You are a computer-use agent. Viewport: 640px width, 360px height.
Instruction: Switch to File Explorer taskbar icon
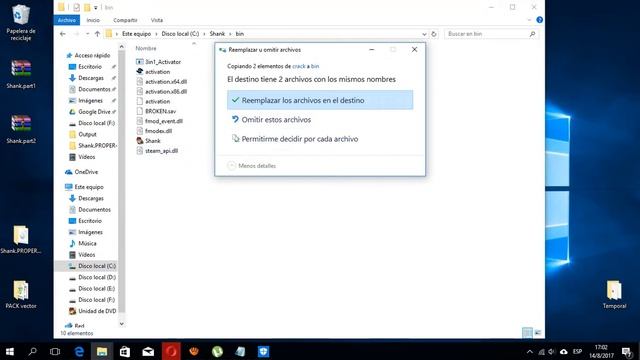[102, 351]
